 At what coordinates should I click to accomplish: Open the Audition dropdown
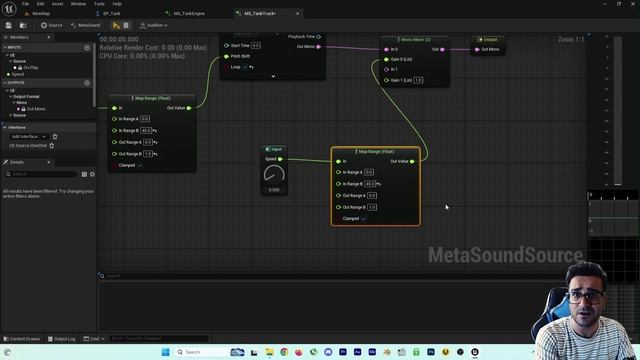153,25
